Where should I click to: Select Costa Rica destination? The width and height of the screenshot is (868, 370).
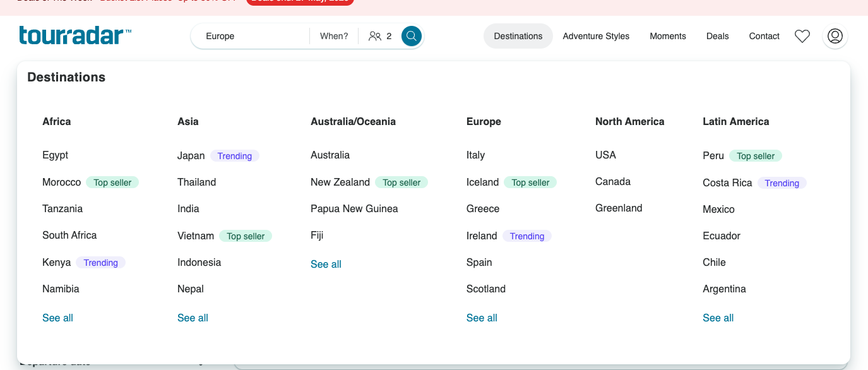coord(727,182)
